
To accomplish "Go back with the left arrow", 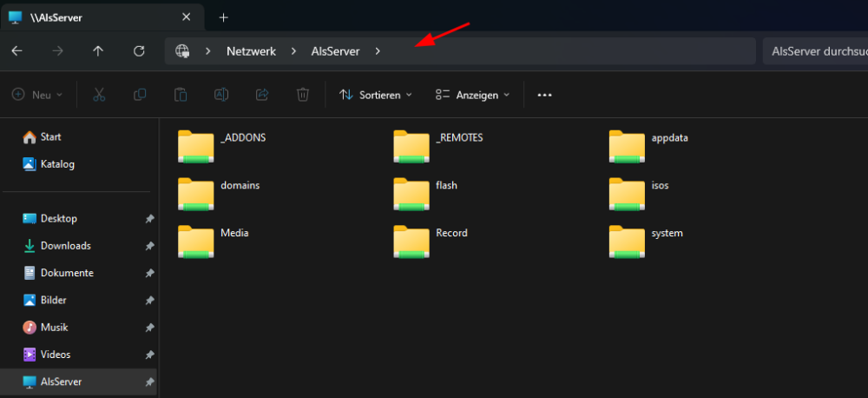I will pyautogui.click(x=17, y=51).
